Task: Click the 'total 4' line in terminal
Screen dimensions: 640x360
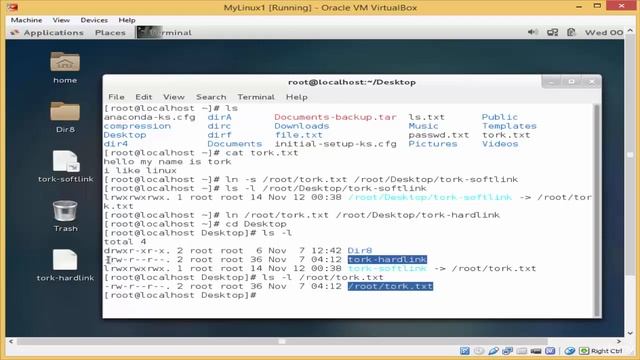Action: (x=125, y=242)
